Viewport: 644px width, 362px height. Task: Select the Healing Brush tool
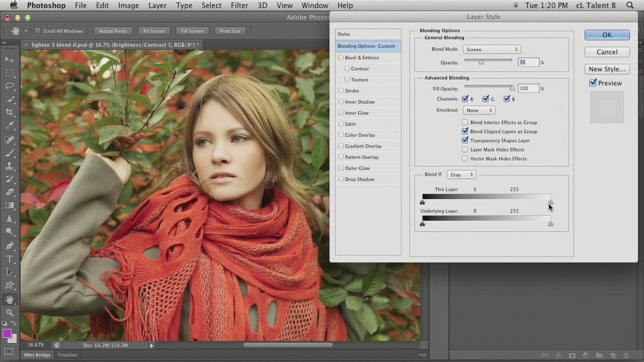click(x=10, y=140)
